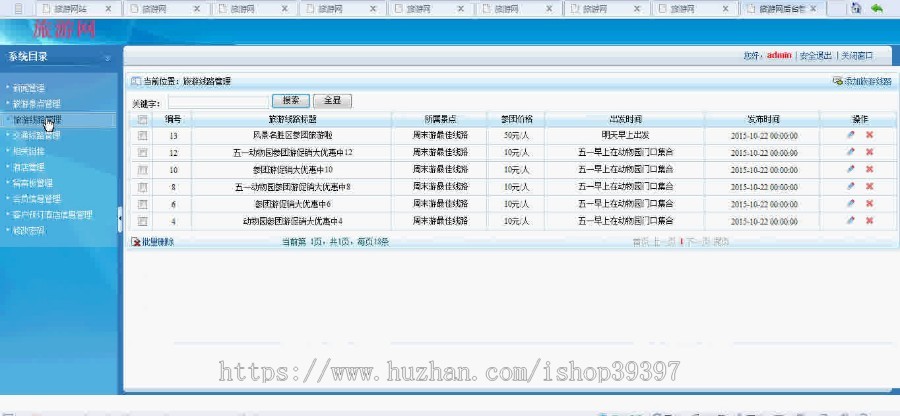This screenshot has width=900, height=416.
Task: Open 旅游景点管理 in the sidebar
Action: 36,104
